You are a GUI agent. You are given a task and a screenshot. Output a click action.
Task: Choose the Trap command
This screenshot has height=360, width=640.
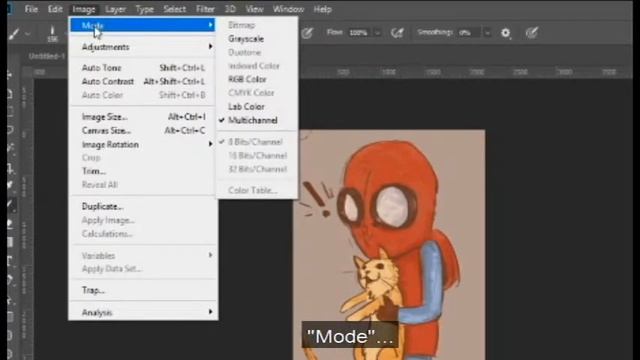click(x=142, y=290)
